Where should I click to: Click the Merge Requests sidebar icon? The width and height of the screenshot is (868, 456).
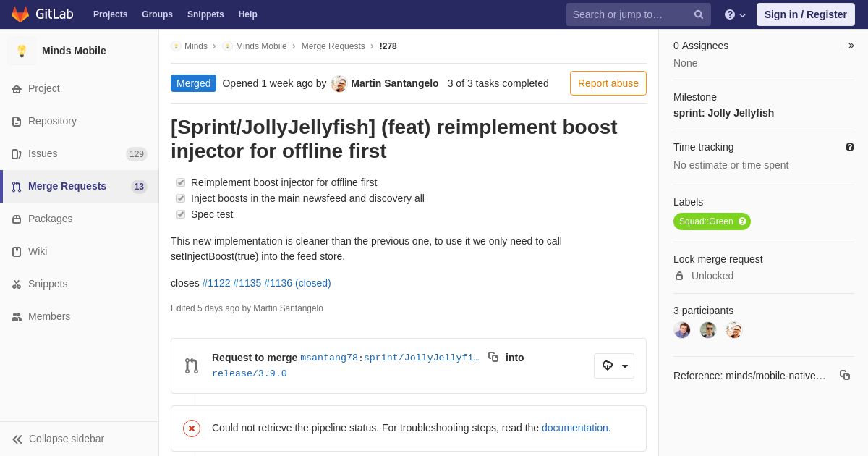17,187
